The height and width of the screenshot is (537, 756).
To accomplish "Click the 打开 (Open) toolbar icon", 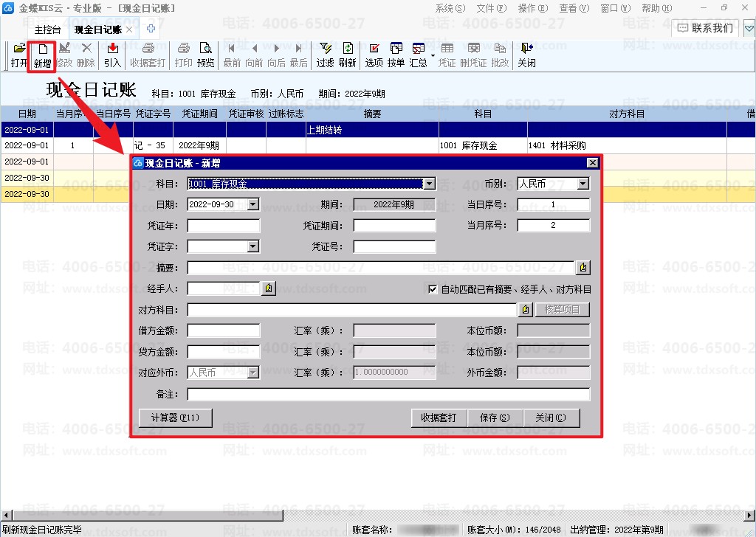I will [19, 55].
